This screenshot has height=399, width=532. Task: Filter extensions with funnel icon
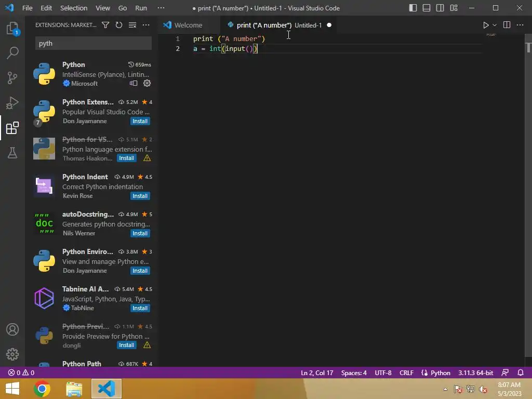(105, 25)
